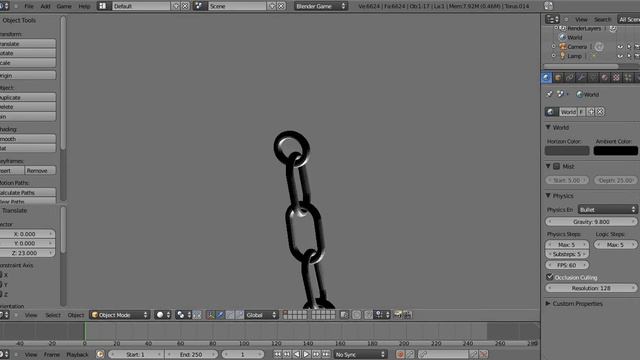
Task: Open the Game menu
Action: coord(64,6)
